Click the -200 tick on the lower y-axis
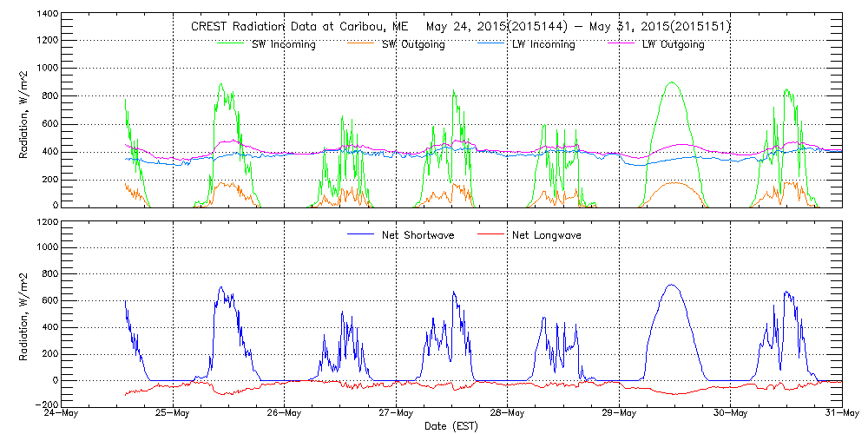Screen dimensions: 868x434 point(47,405)
